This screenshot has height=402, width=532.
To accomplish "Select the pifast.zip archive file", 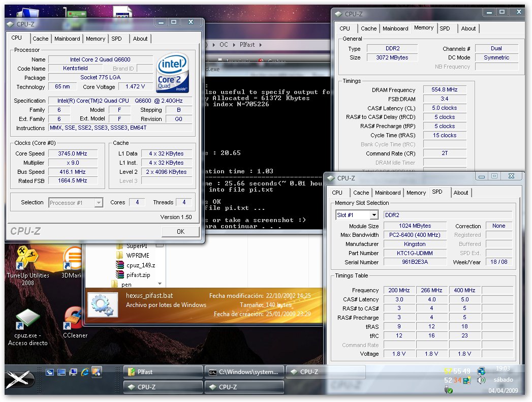I will click(x=133, y=275).
